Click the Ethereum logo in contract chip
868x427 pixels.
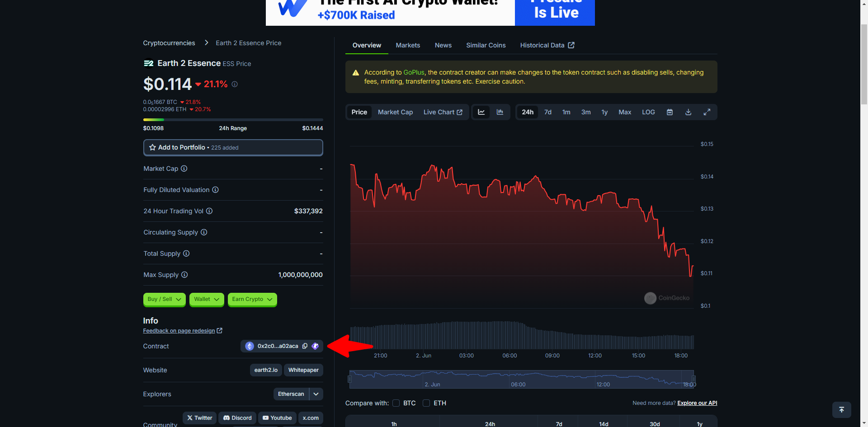pos(250,346)
